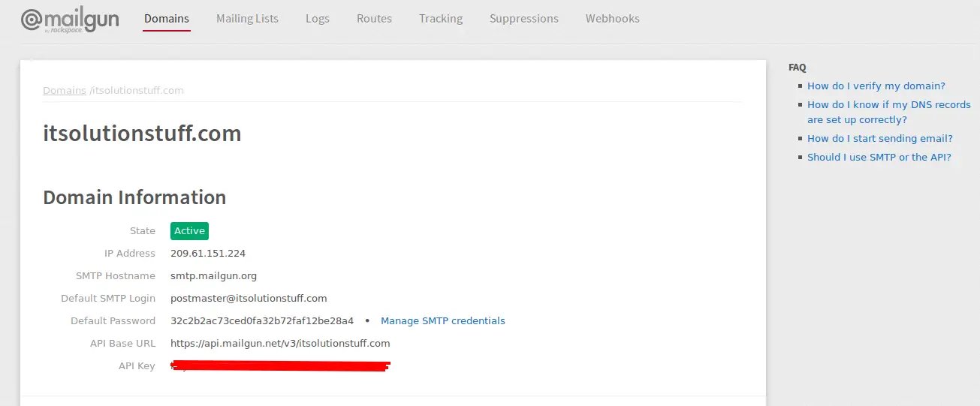Click 'How do I start sending email?'
This screenshot has height=406, width=980.
click(x=879, y=139)
